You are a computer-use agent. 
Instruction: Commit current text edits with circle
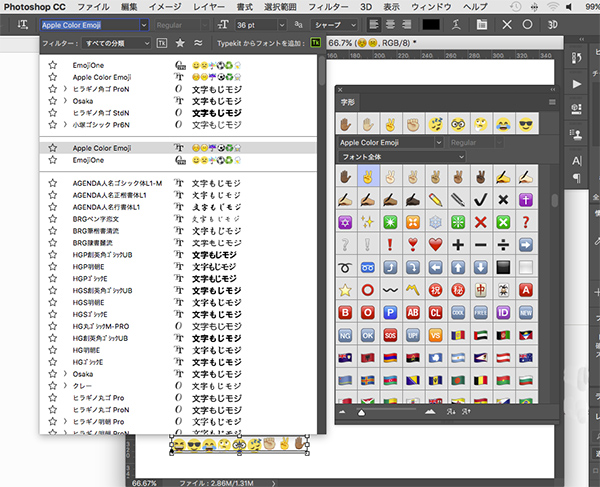click(x=527, y=25)
